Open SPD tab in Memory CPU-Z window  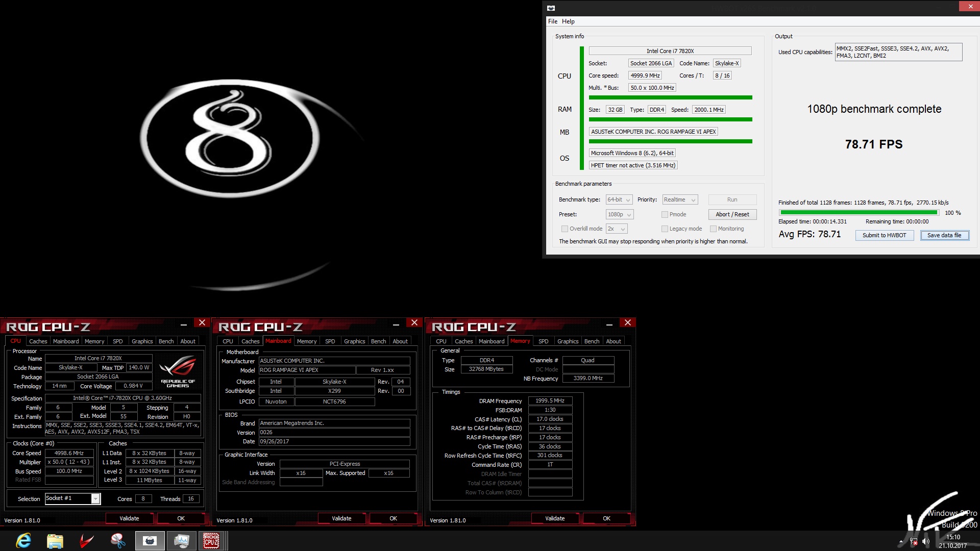click(543, 341)
